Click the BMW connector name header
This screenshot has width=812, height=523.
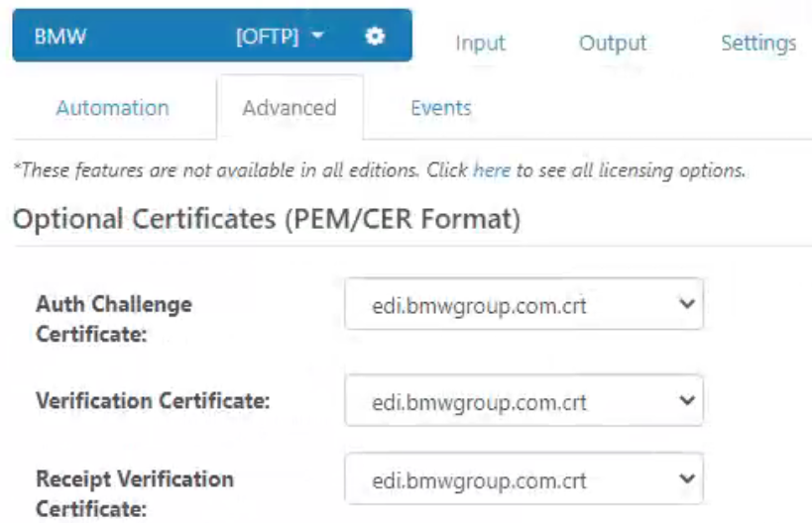pos(60,37)
